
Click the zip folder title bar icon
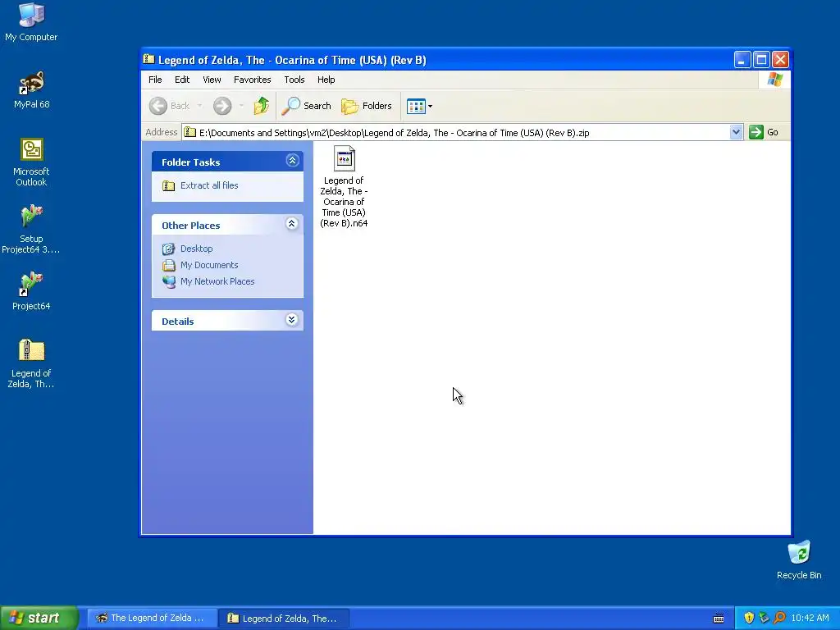(x=149, y=59)
